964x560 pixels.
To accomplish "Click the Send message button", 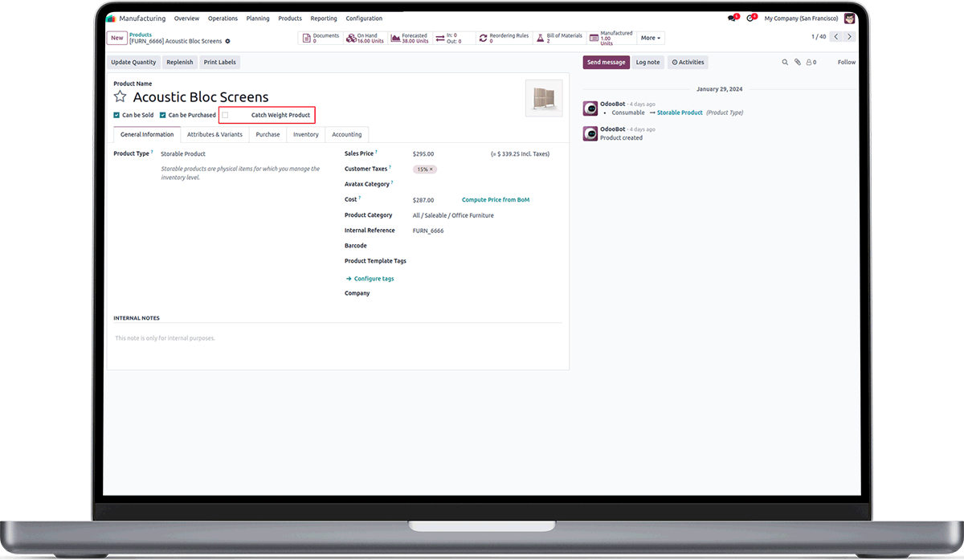I will coord(606,62).
